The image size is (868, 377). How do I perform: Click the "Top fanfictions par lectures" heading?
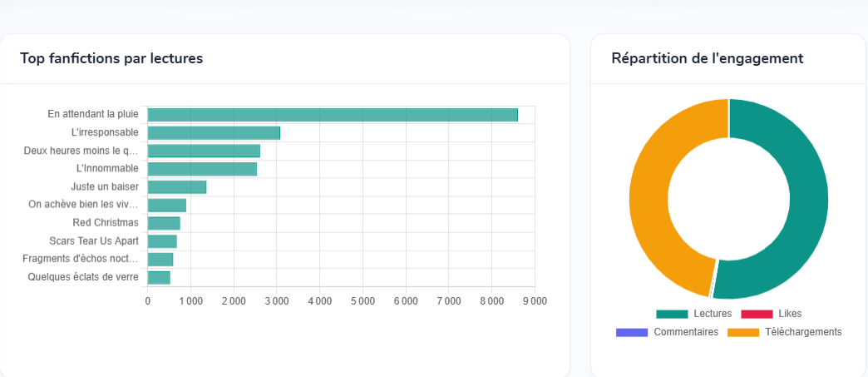coord(111,58)
